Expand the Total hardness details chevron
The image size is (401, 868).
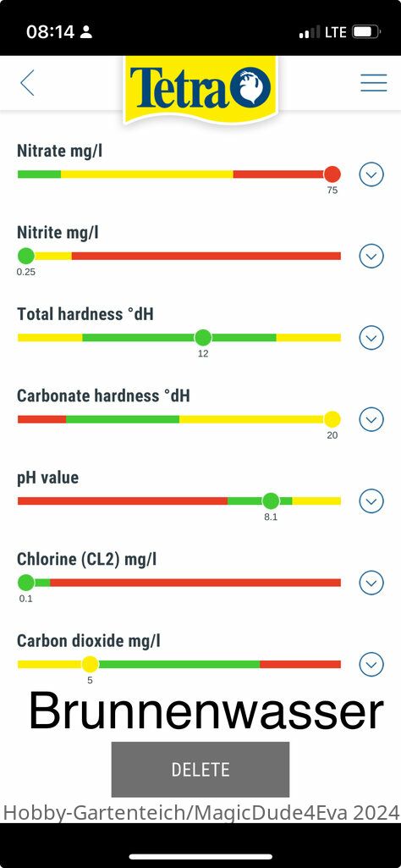point(371,338)
